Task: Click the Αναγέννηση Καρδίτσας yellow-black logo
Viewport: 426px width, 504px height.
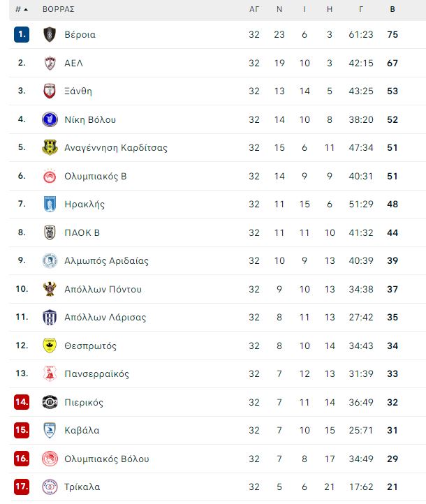Action: click(x=50, y=147)
